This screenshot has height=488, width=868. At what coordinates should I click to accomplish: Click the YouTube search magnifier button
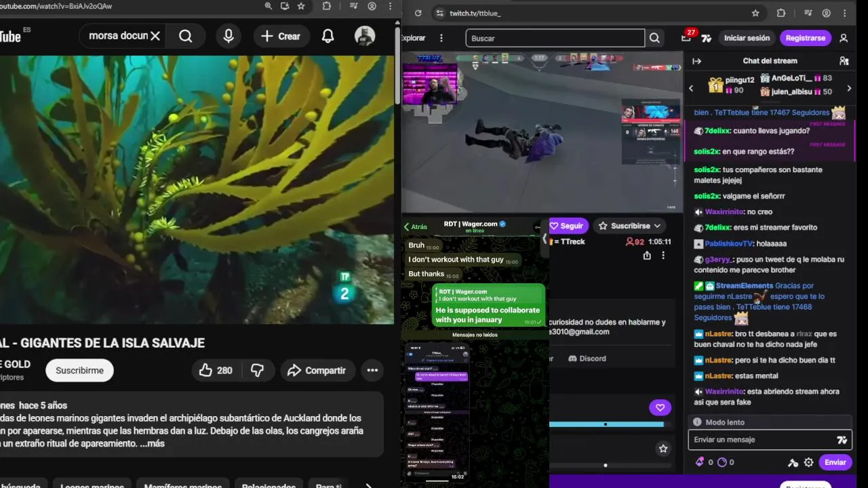coord(186,36)
